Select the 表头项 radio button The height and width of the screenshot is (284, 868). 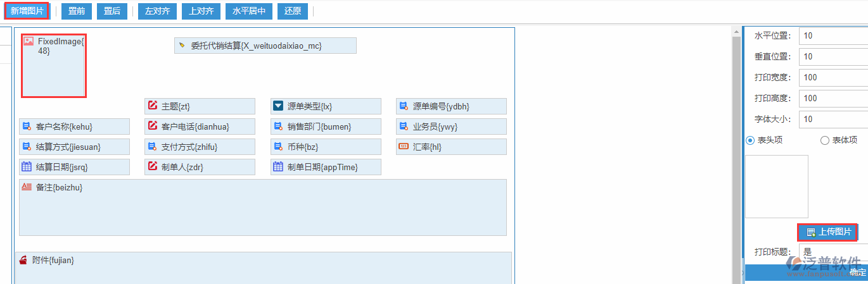[x=750, y=140]
